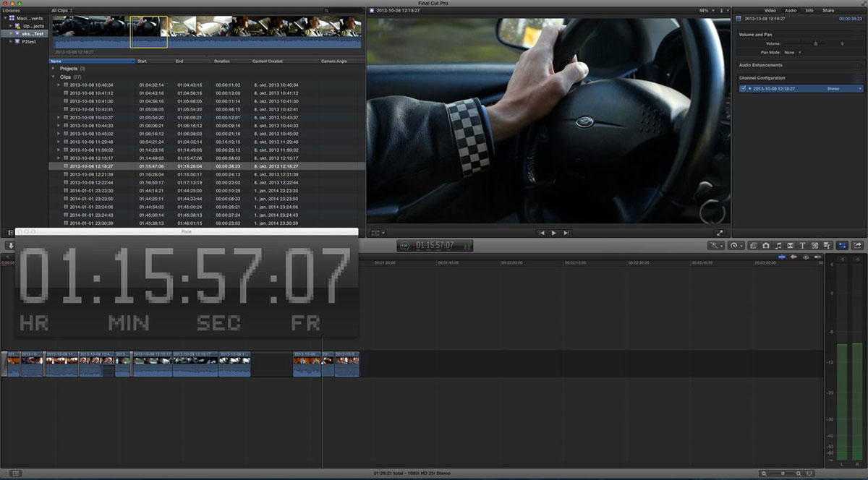
Task: Expand channel 2013-10-08 12:18:27 disclosure triangle
Action: pos(750,88)
